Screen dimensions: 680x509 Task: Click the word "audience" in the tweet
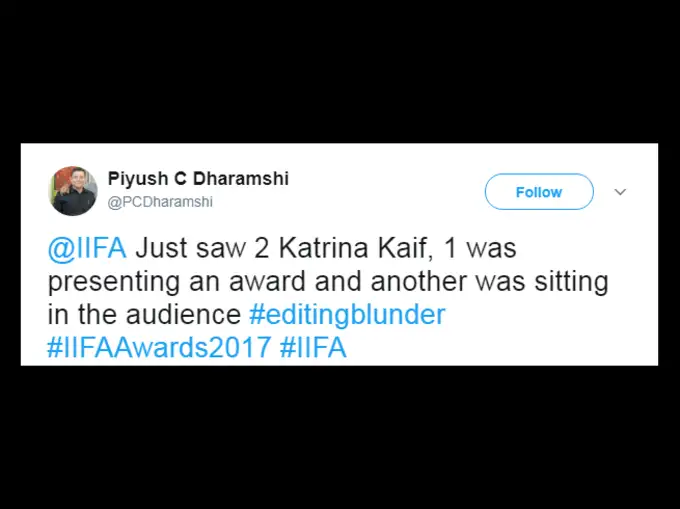[181, 315]
